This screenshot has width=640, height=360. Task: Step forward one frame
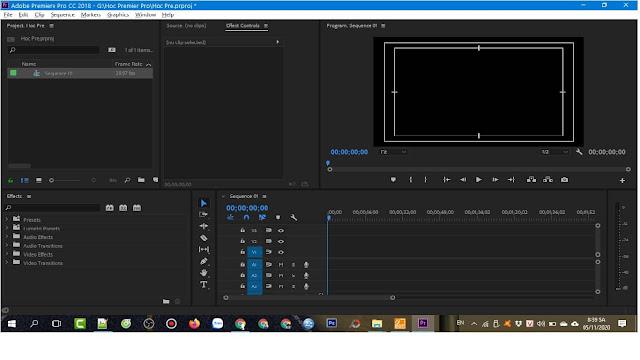[x=495, y=180]
